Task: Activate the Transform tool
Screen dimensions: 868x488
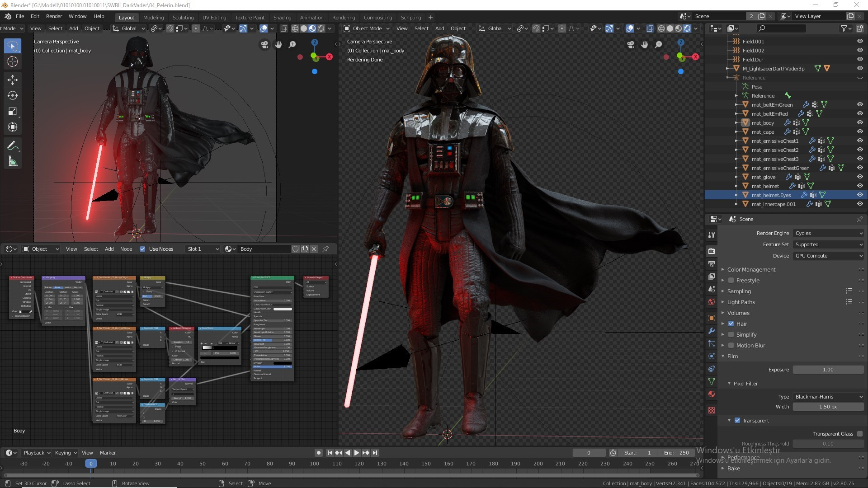Action: 13,127
